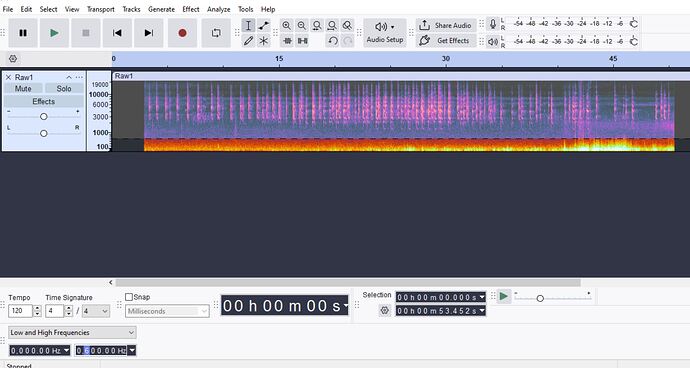Collapse the Raw1 track chevron

coord(69,77)
